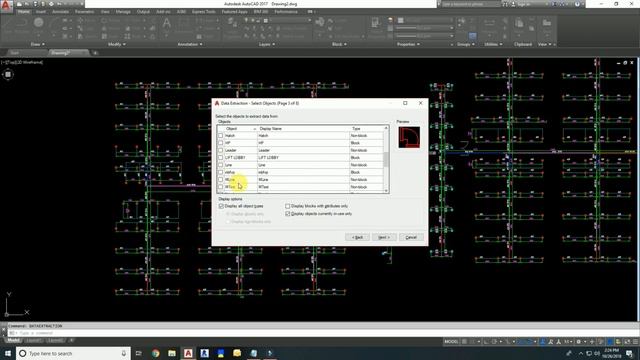This screenshot has height=360, width=640.
Task: Open the Manage ribbon tab
Action: (123, 12)
